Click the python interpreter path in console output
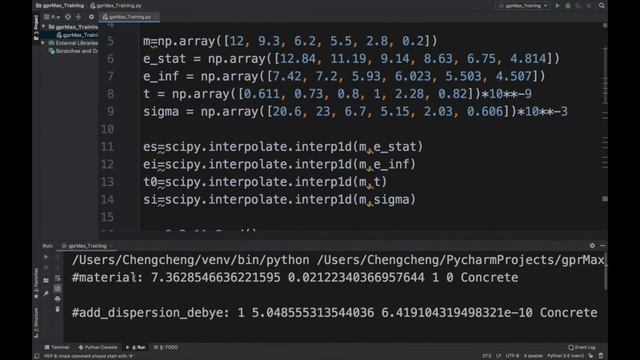This screenshot has width=640, height=360. click(x=191, y=260)
